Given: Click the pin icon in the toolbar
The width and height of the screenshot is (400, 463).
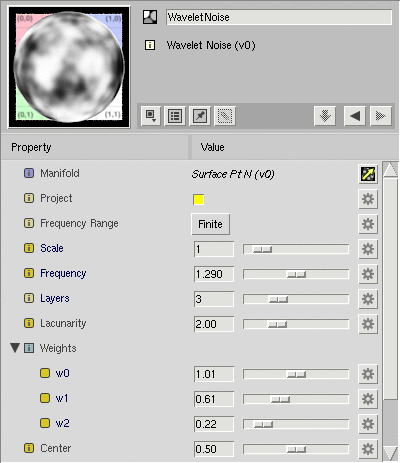Looking at the screenshot, I should tap(200, 116).
